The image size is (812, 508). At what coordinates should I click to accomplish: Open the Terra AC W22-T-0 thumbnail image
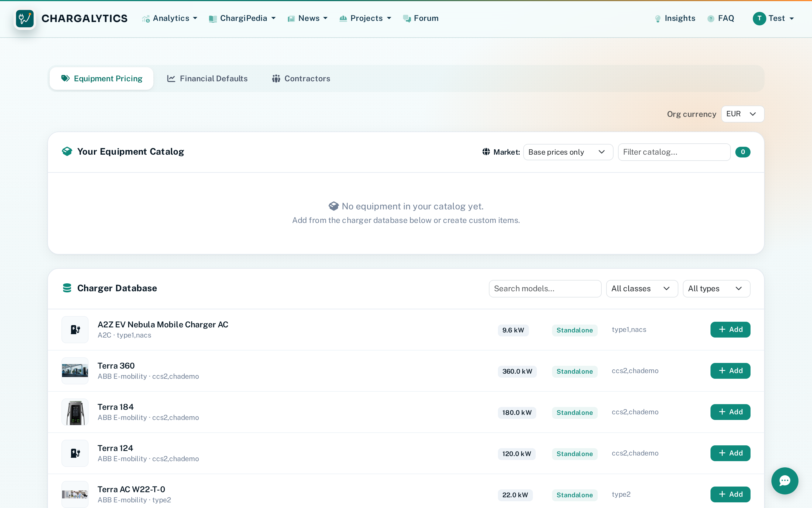(x=75, y=494)
